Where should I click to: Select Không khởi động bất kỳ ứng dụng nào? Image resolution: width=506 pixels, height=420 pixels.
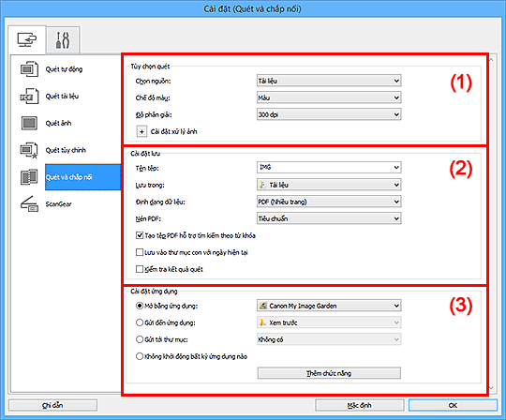pos(140,356)
